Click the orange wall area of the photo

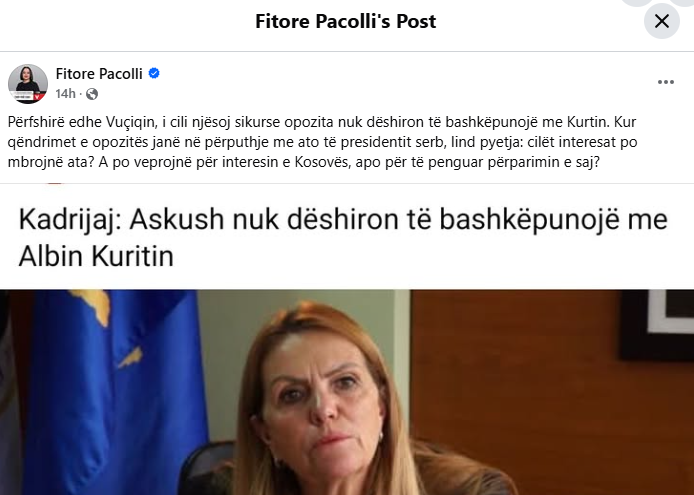(x=531, y=398)
